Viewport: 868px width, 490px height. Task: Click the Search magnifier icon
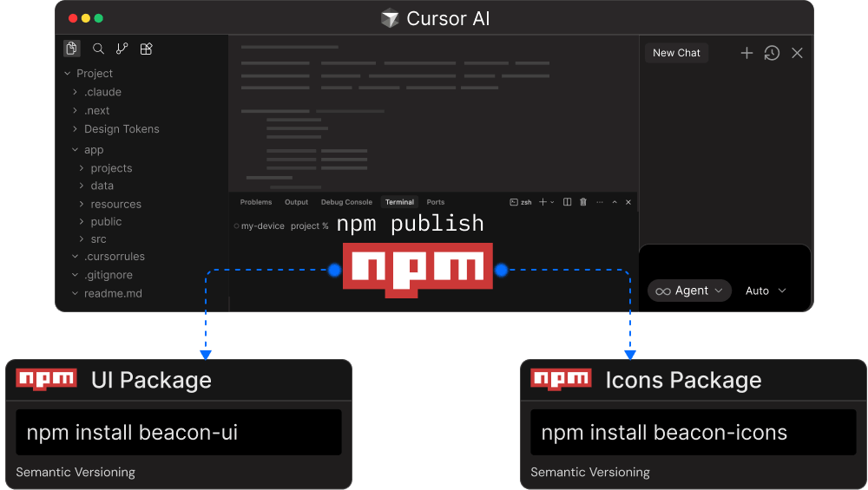point(98,49)
